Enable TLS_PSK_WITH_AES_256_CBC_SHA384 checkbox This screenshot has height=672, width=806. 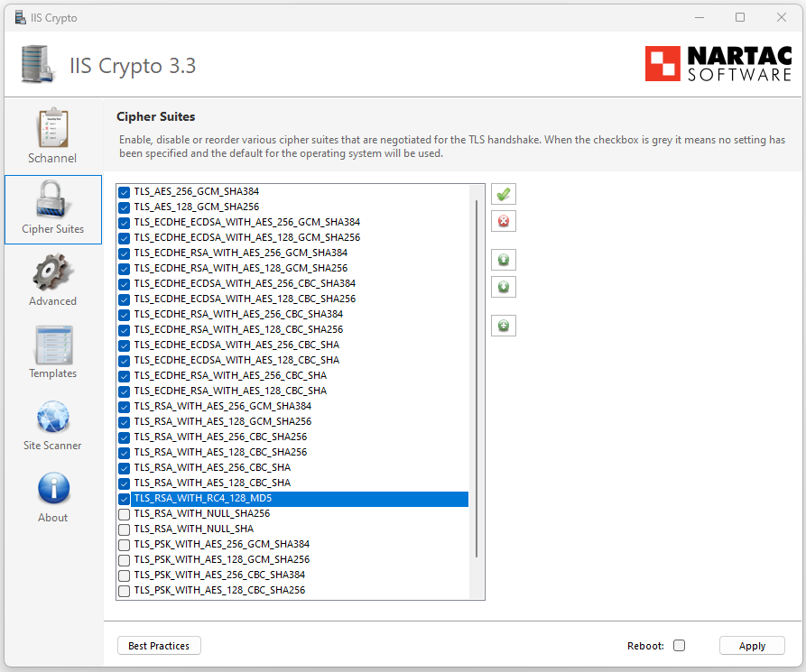(x=124, y=575)
